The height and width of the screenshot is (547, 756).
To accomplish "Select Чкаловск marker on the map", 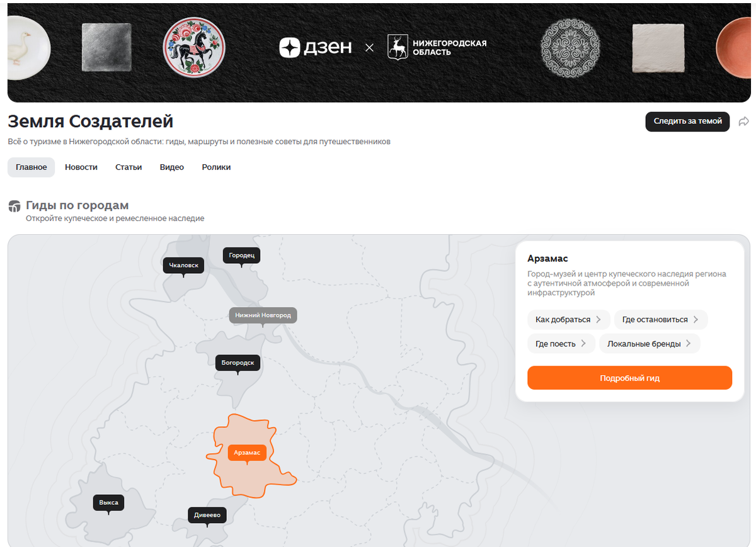I will click(x=183, y=266).
